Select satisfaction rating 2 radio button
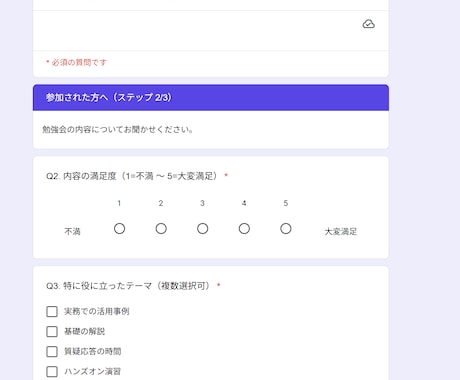 tap(161, 229)
